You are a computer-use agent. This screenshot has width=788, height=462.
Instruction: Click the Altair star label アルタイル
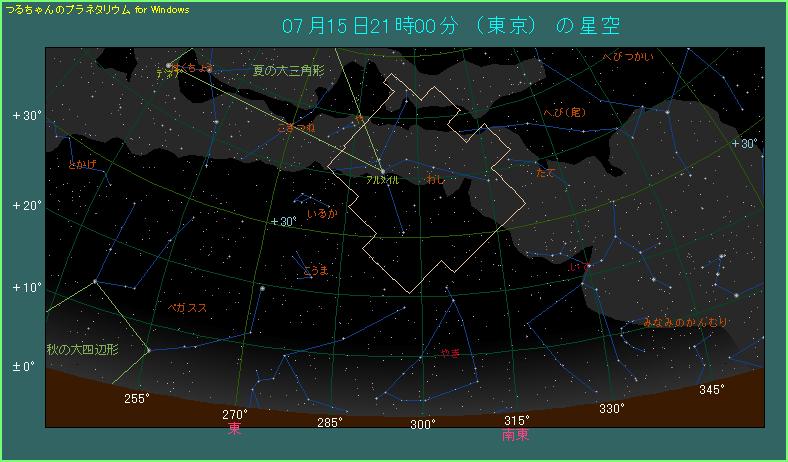382,179
